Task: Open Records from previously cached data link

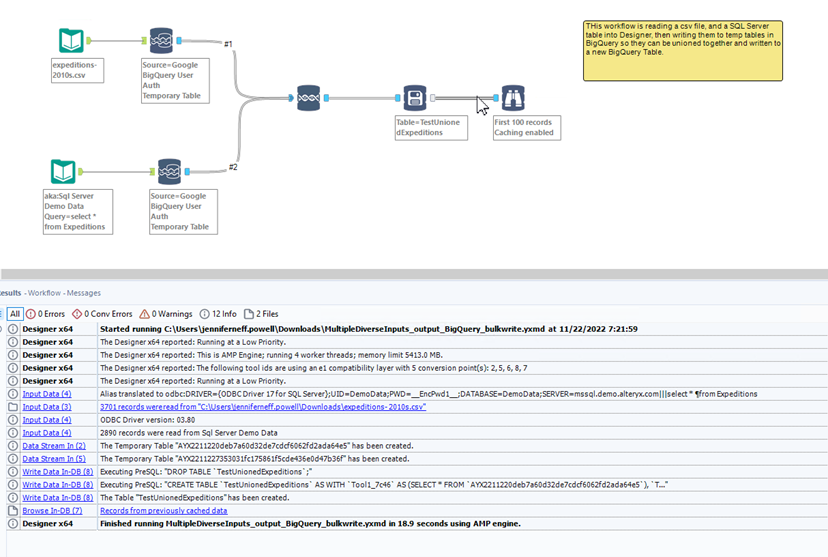Action: (164, 511)
